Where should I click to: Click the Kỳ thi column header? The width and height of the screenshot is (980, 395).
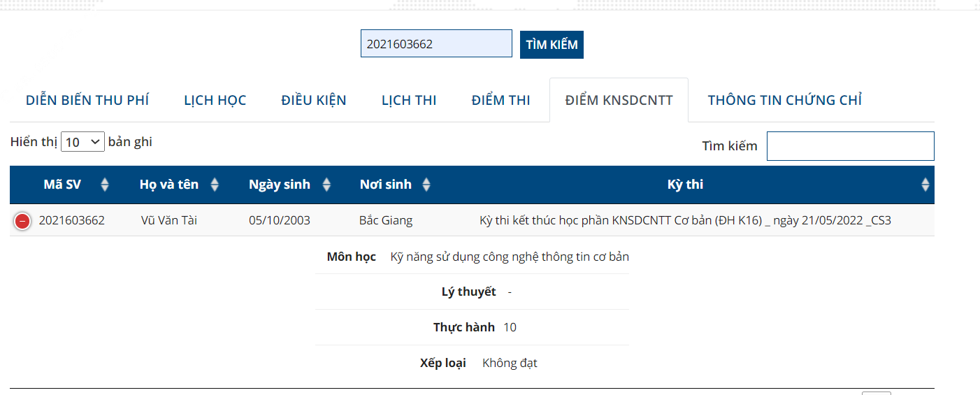point(685,185)
